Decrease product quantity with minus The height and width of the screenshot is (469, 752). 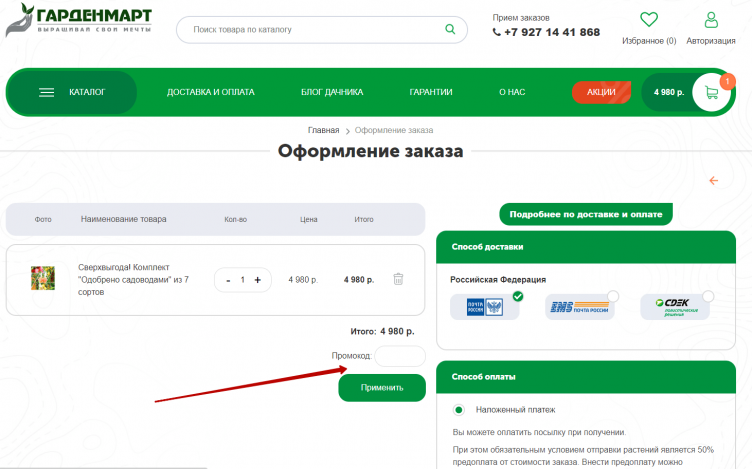click(228, 280)
